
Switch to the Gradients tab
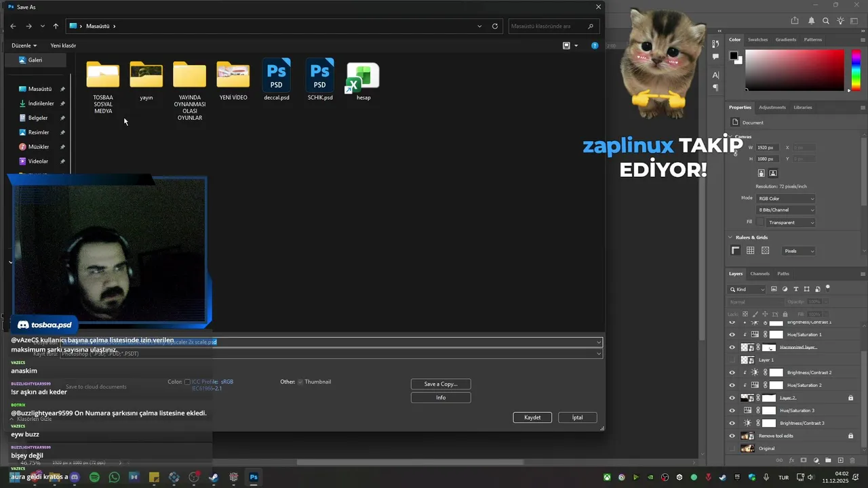click(786, 39)
